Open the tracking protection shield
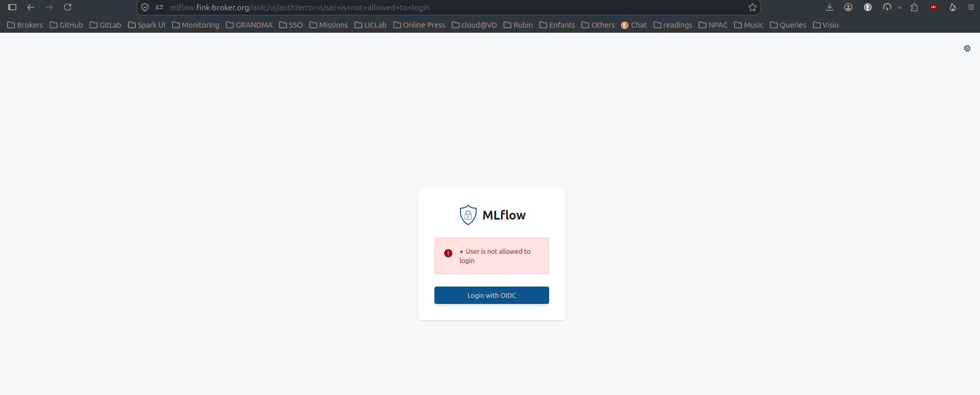The width and height of the screenshot is (980, 395). coord(145,7)
